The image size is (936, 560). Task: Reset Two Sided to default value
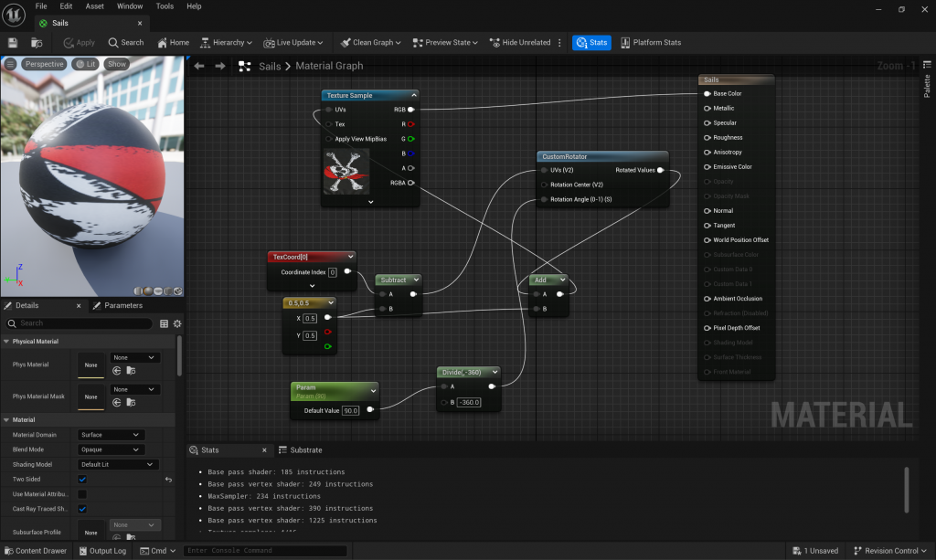(x=168, y=479)
